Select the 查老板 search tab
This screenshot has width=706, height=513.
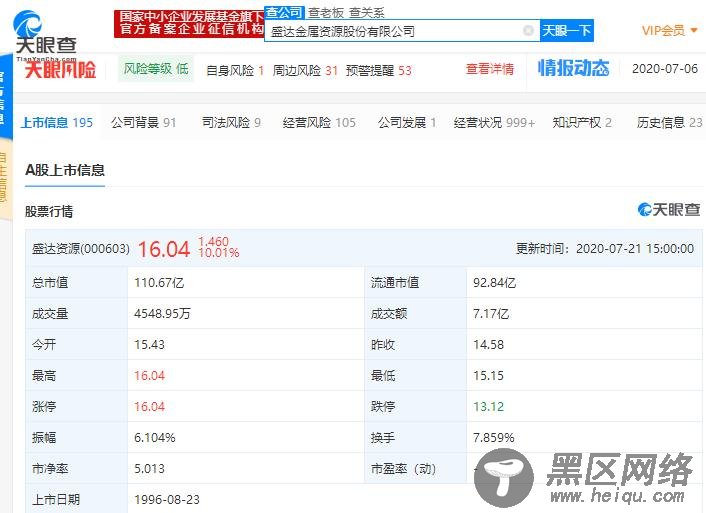pos(326,13)
